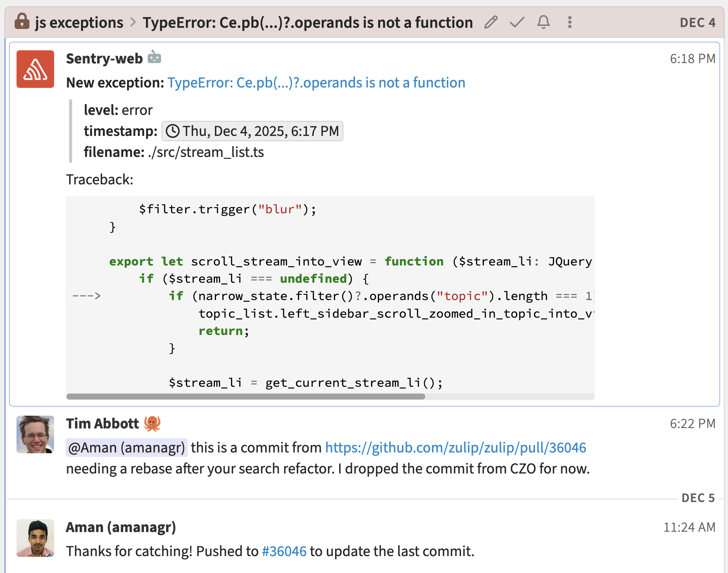Open the #36046 issue link
The image size is (728, 573).
(x=284, y=551)
